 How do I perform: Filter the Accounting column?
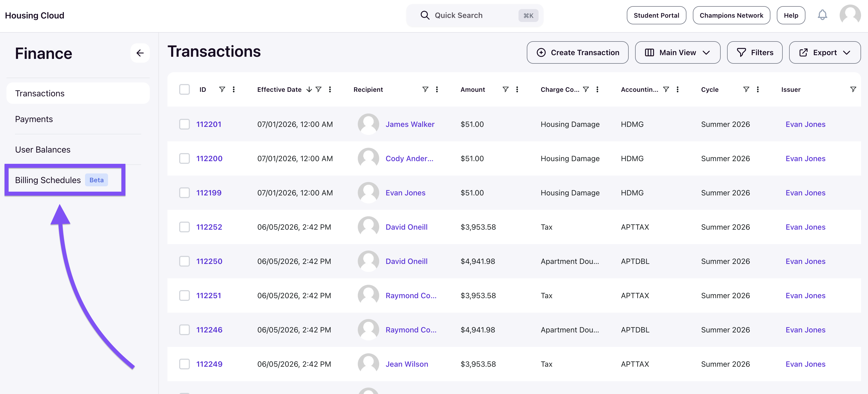[666, 89]
